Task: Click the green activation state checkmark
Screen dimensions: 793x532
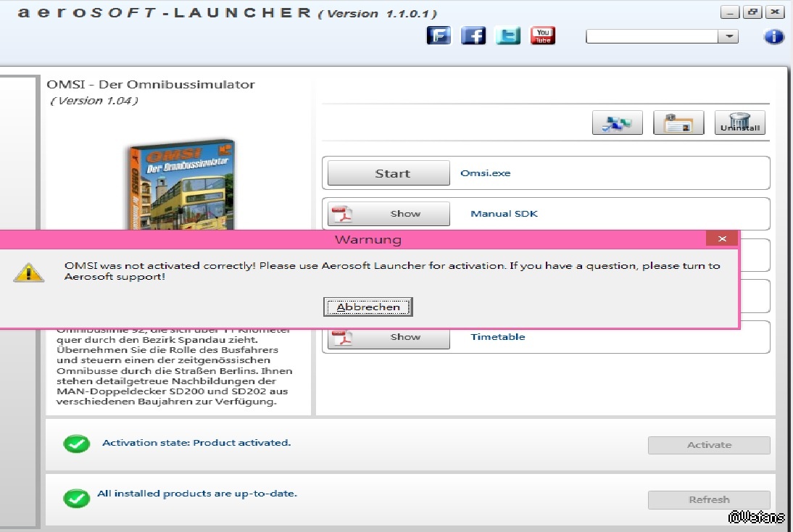Action: (x=77, y=444)
